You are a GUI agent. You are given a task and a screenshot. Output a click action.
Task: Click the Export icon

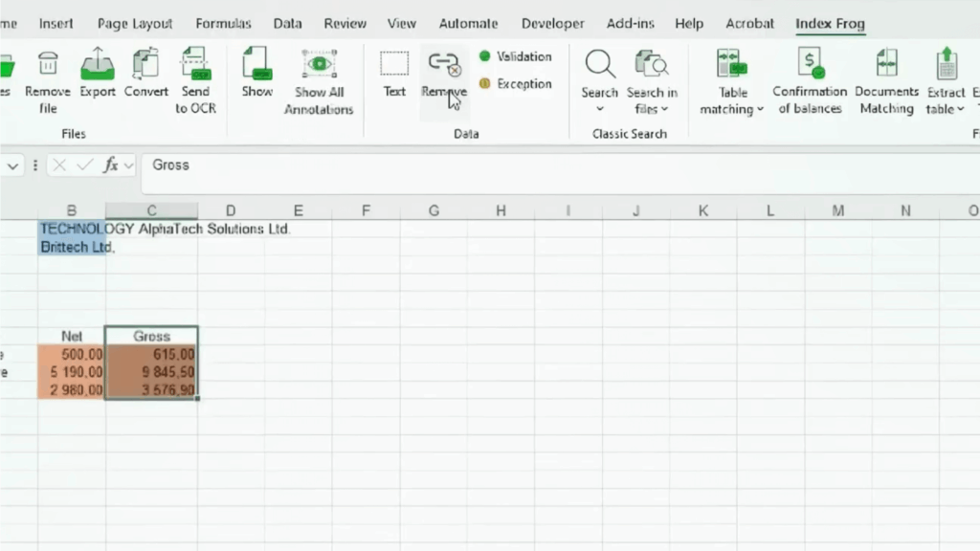(x=98, y=64)
